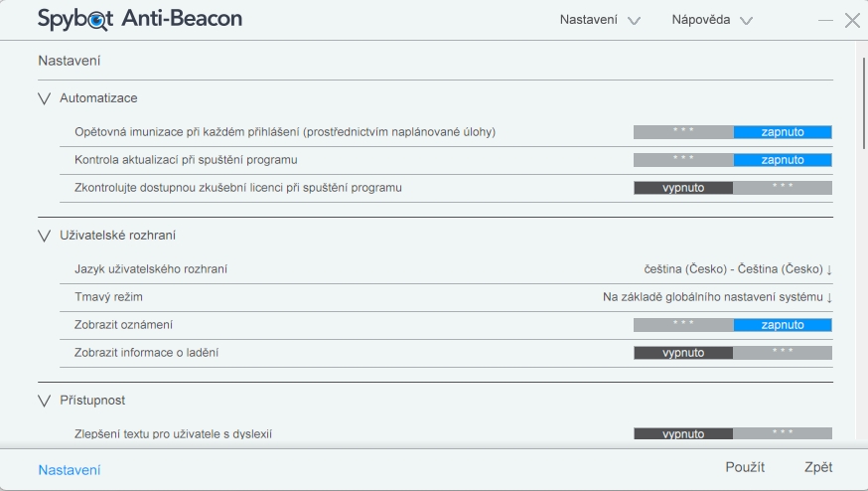Minimize the Anti-Beacon window
This screenshot has width=868, height=491.
(825, 20)
